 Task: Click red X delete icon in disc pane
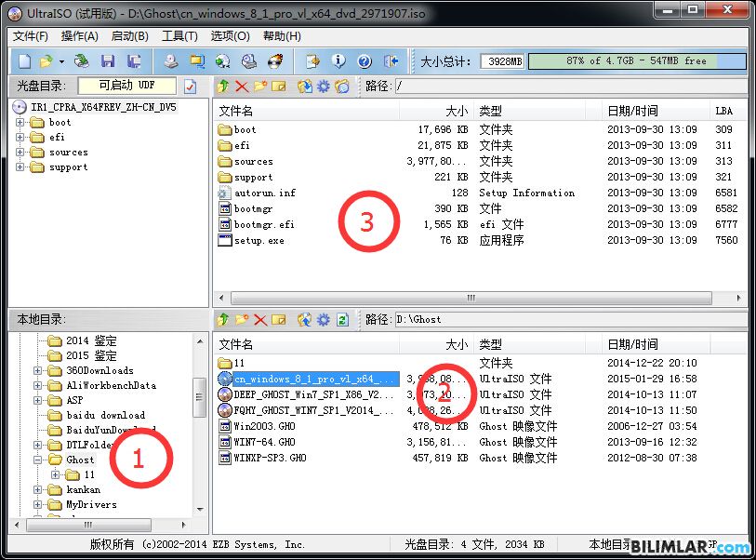point(242,87)
